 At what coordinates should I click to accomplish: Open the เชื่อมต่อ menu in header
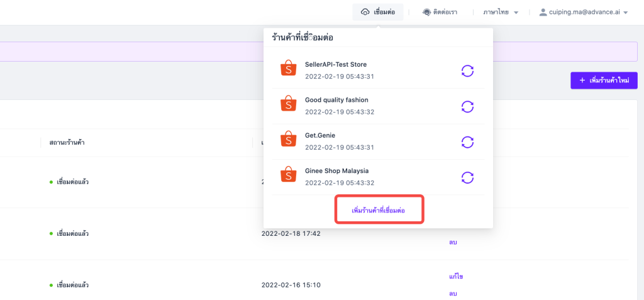pos(378,13)
